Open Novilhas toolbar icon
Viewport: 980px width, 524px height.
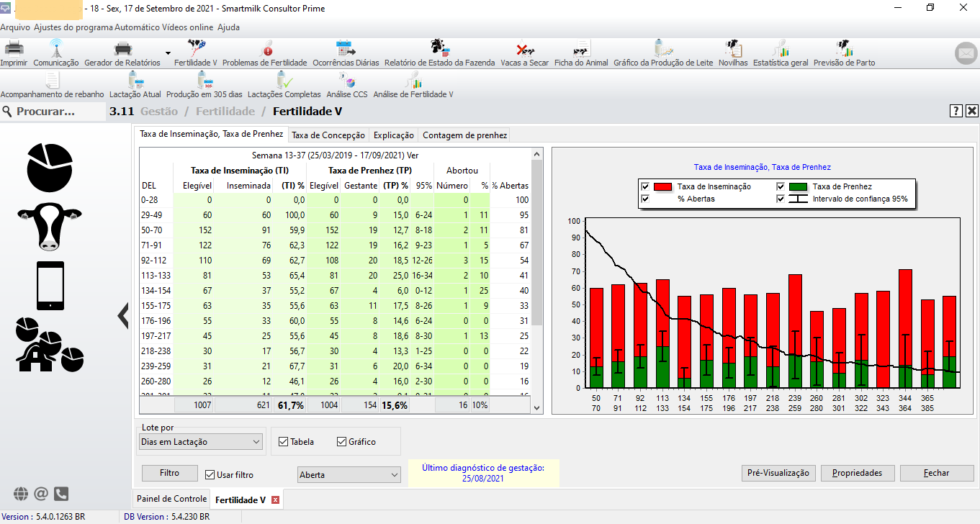733,49
